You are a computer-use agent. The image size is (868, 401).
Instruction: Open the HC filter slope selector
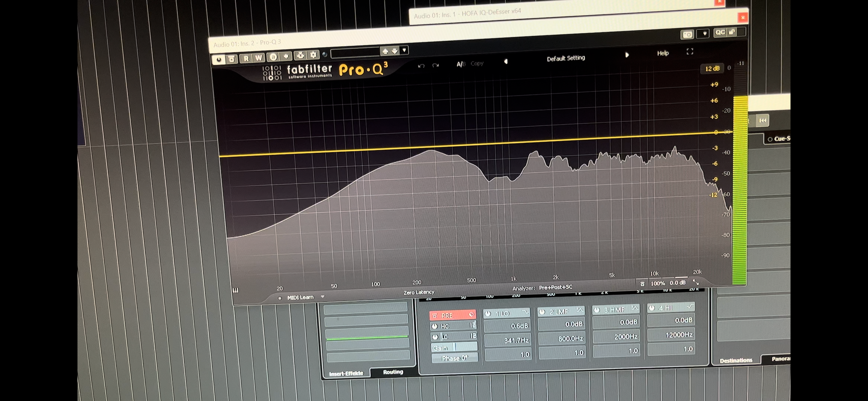point(473,325)
